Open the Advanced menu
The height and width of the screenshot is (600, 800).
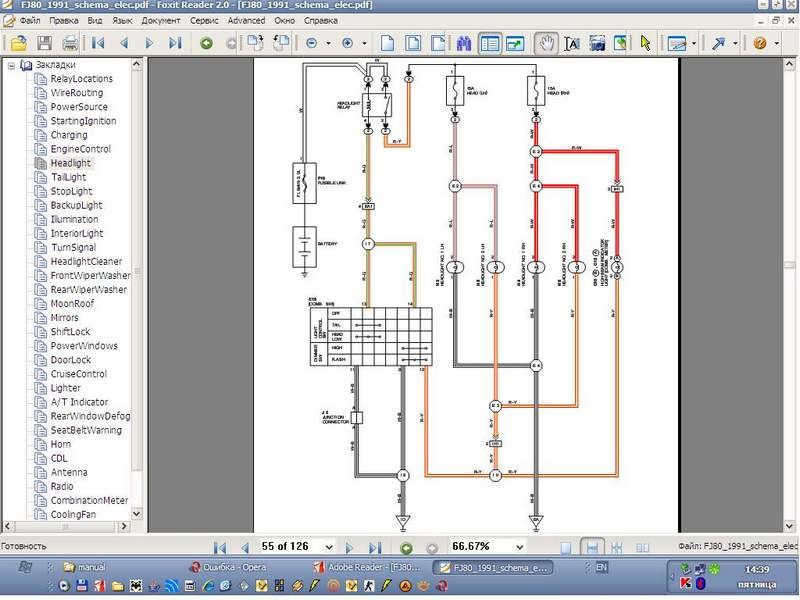[x=246, y=20]
